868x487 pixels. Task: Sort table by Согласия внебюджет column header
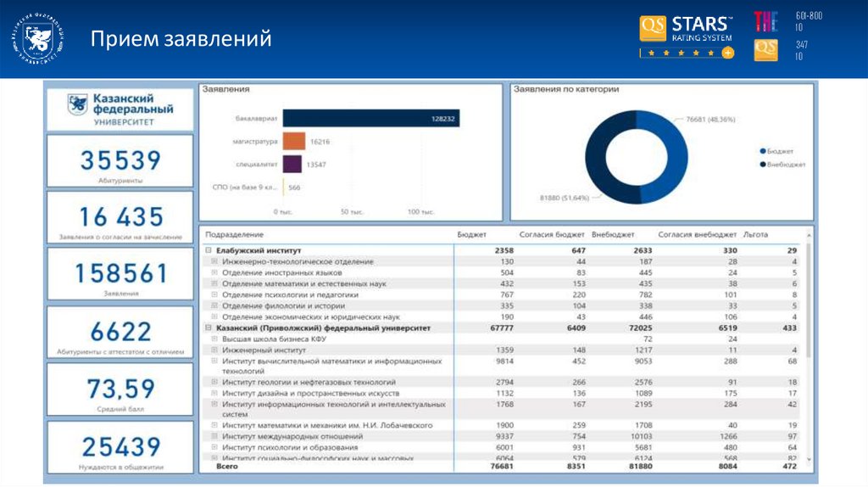697,234
